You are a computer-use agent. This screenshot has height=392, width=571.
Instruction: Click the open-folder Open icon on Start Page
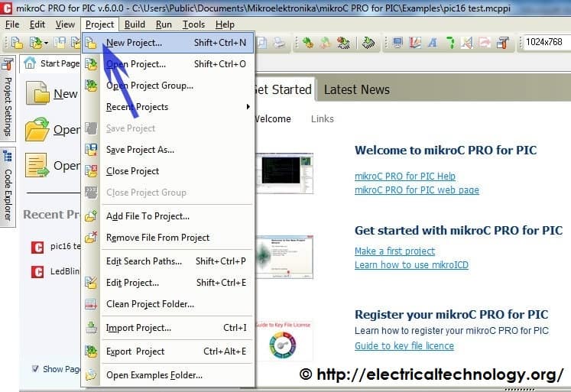point(37,129)
